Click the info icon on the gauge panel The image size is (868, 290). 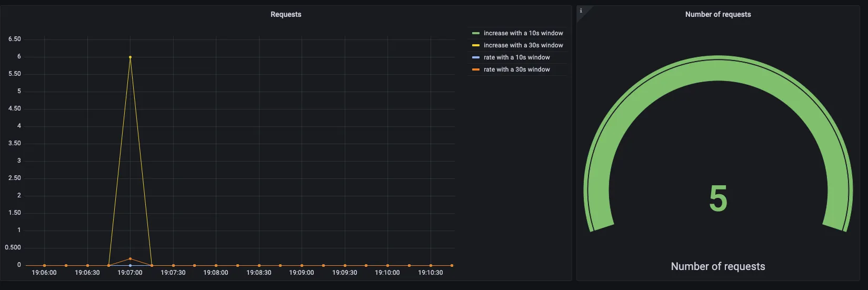click(x=581, y=11)
